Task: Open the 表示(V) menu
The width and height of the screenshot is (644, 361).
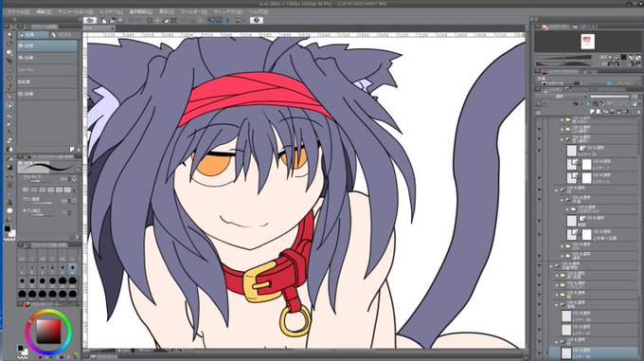Action: tap(167, 12)
